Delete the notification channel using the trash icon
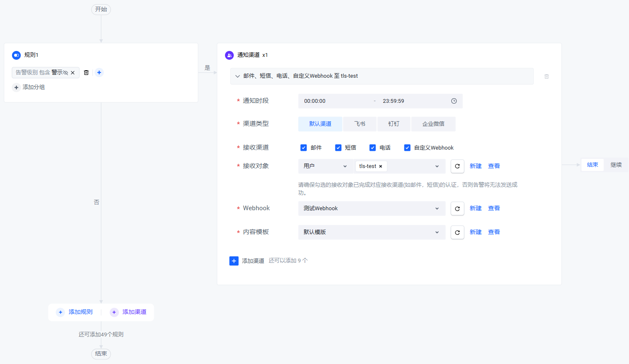Image resolution: width=629 pixels, height=364 pixels. pyautogui.click(x=547, y=76)
